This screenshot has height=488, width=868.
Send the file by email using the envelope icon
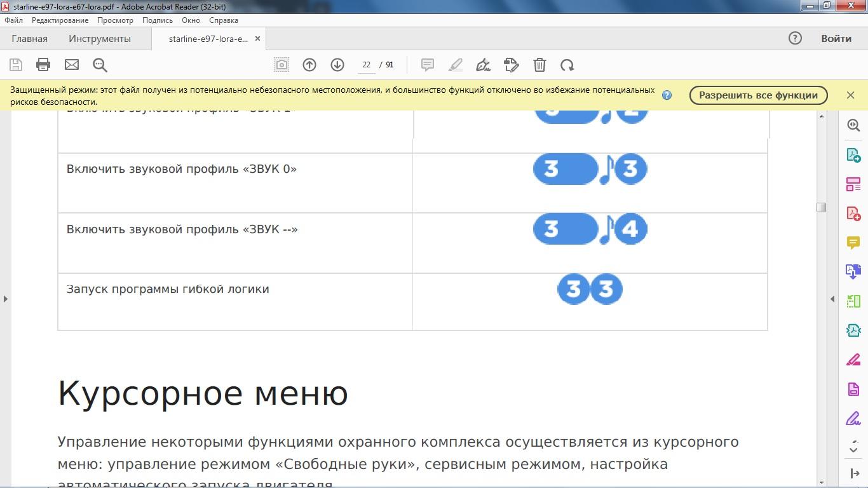(72, 65)
